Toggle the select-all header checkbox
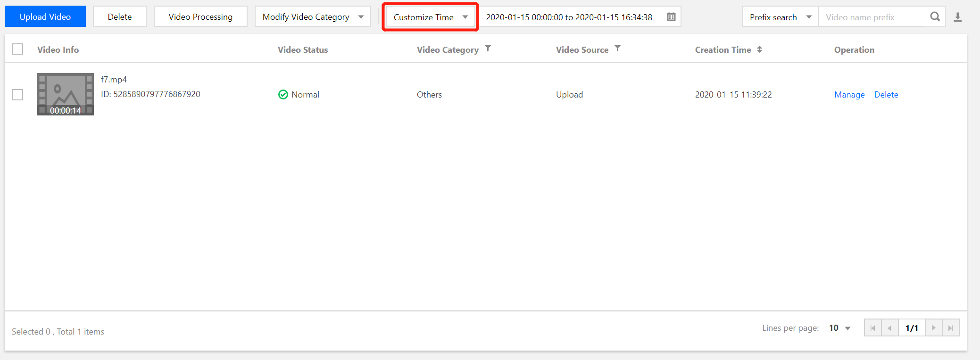The height and width of the screenshot is (360, 980). [x=17, y=49]
